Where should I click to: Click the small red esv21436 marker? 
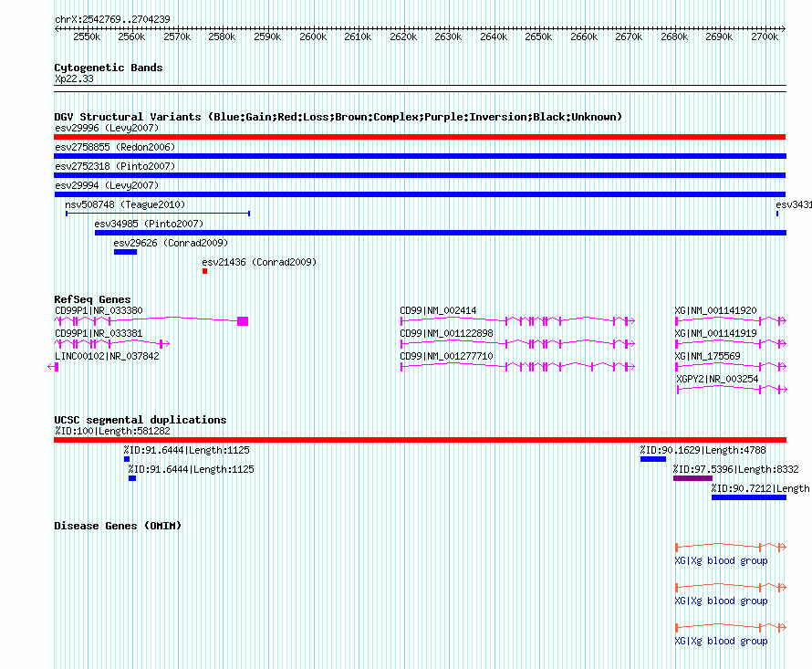(205, 271)
